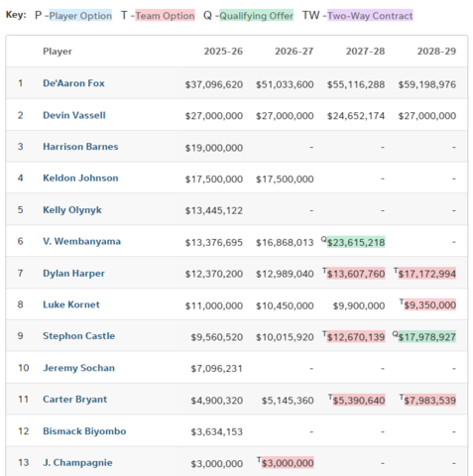Image resolution: width=473 pixels, height=476 pixels.
Task: Open De'Aaron Fox player link
Action: 73,83
